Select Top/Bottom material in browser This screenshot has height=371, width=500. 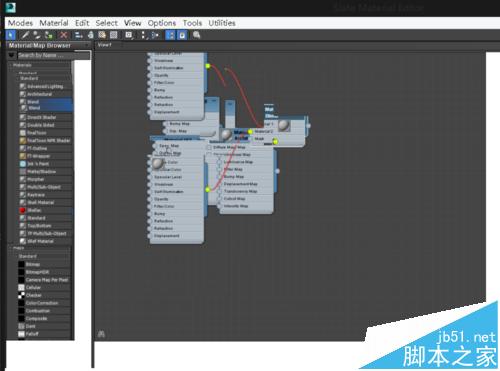[x=45, y=226]
